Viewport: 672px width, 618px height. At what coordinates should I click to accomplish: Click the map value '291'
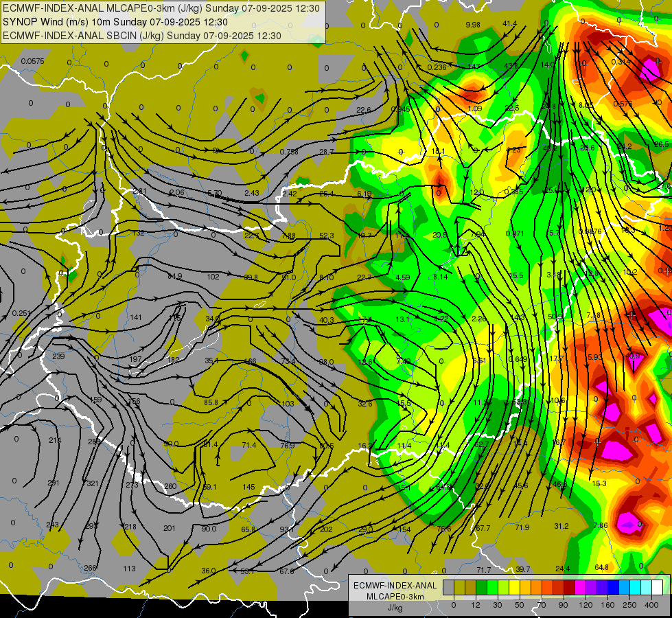pos(54,483)
